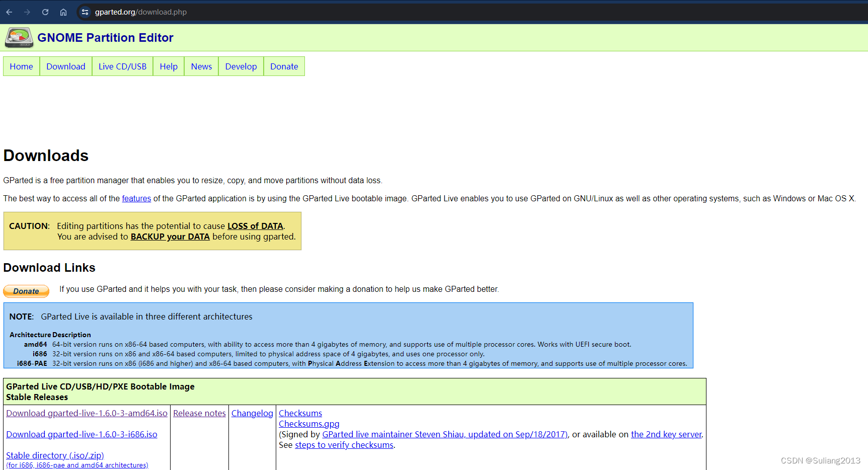
Task: Open the Changelog link
Action: click(x=252, y=413)
